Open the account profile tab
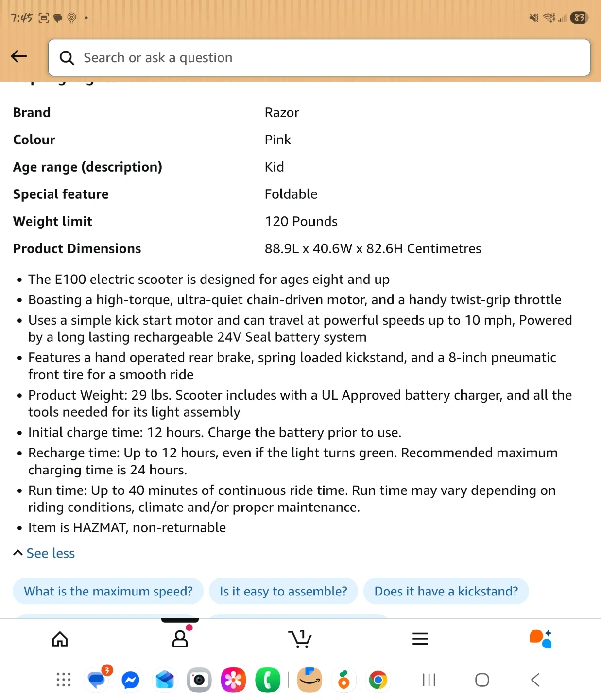 180,639
